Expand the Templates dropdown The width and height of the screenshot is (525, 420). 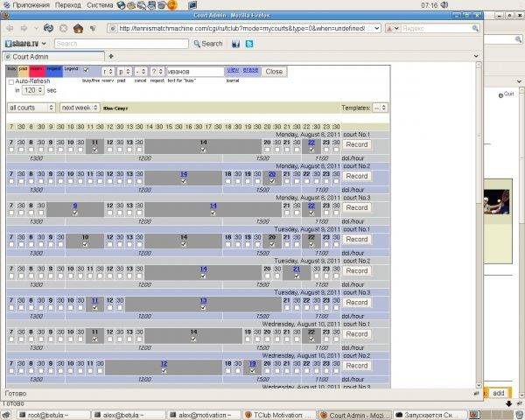[x=380, y=108]
